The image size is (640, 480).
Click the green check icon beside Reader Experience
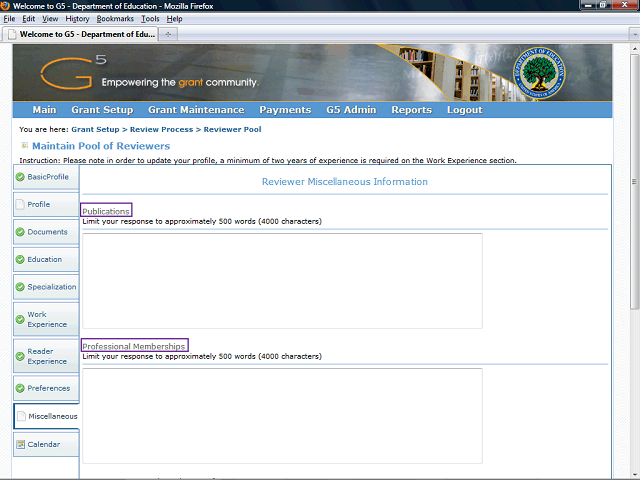[x=20, y=356]
